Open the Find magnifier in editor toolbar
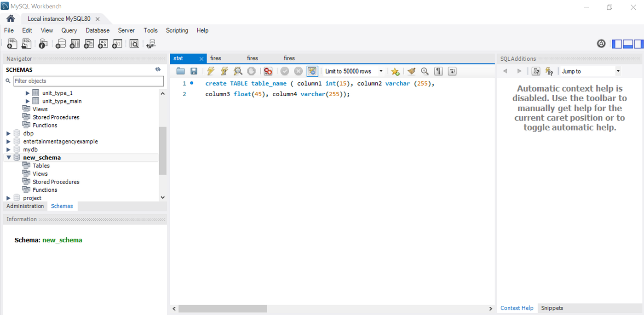Image resolution: width=644 pixels, height=315 pixels. pyautogui.click(x=425, y=71)
